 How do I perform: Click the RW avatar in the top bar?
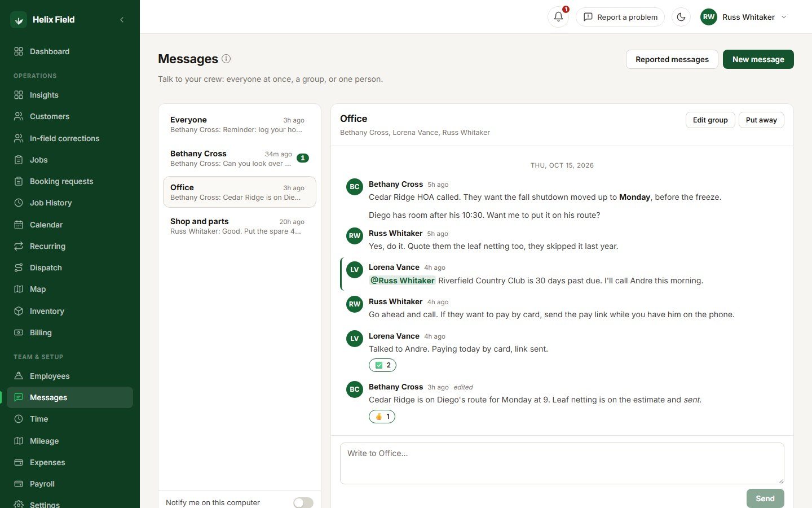point(709,17)
